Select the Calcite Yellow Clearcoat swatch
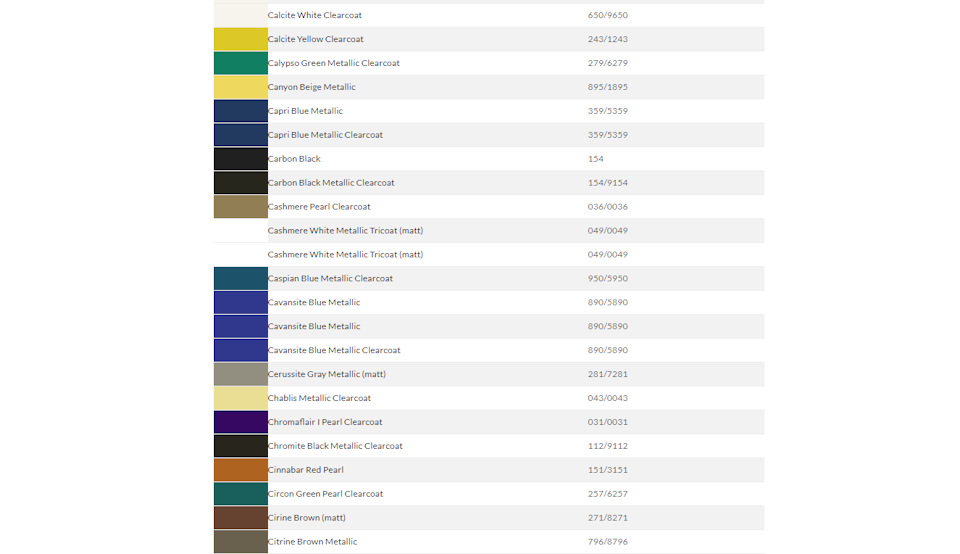Screen dimensions: 960x554 click(x=241, y=39)
